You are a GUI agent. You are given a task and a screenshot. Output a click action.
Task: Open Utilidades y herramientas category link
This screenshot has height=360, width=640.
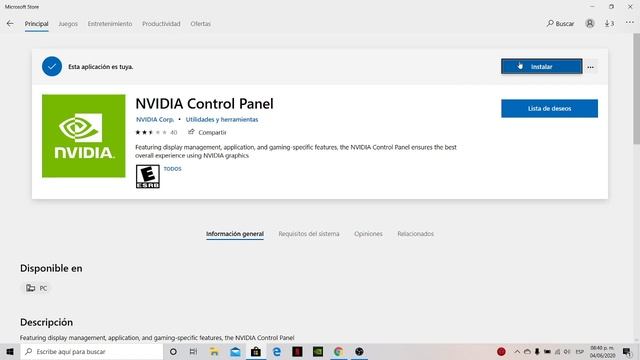[x=222, y=120]
